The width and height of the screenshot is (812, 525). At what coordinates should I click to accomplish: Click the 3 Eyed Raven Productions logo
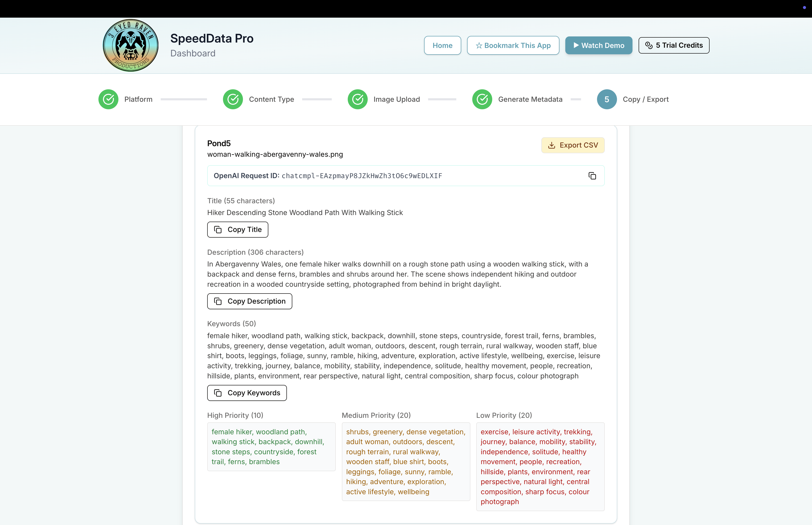pyautogui.click(x=130, y=45)
